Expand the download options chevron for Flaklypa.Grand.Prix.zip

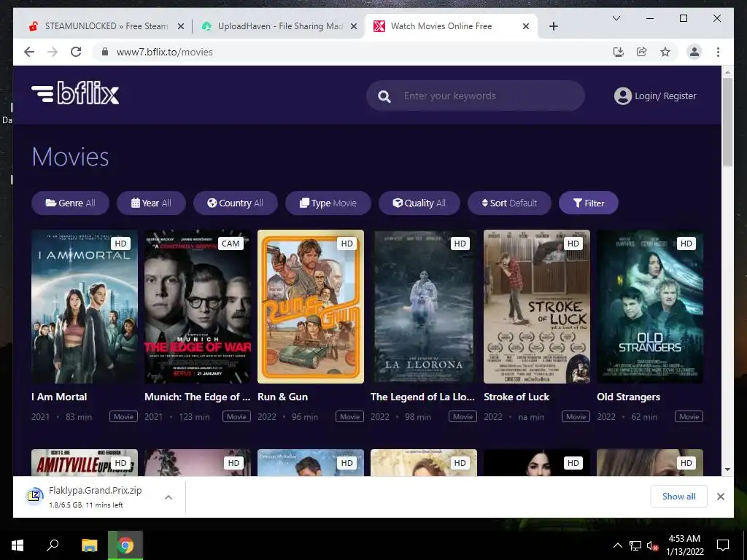click(169, 497)
